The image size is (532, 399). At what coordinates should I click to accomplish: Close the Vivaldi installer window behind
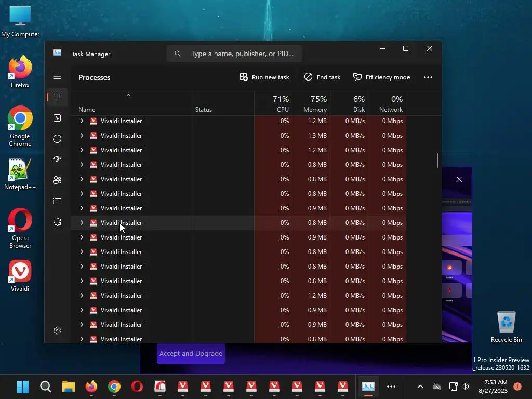click(459, 179)
